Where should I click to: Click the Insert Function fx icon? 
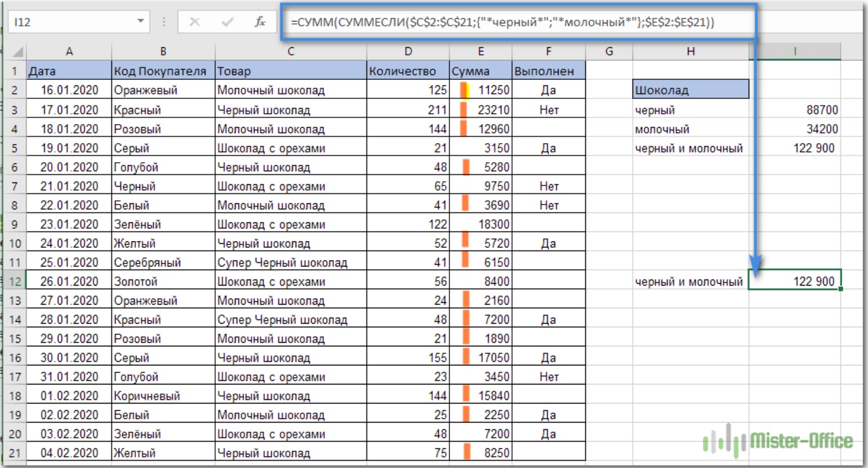coord(259,22)
